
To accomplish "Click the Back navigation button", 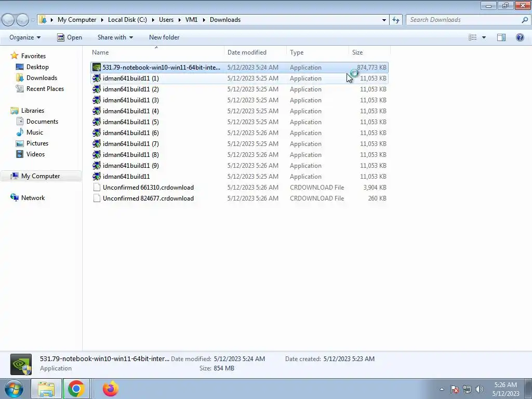I will pyautogui.click(x=8, y=20).
